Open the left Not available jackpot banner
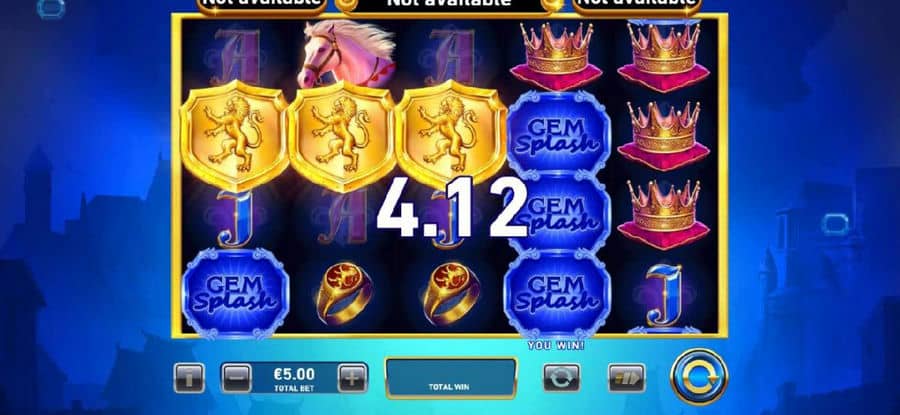Image resolution: width=900 pixels, height=415 pixels. [x=262, y=5]
